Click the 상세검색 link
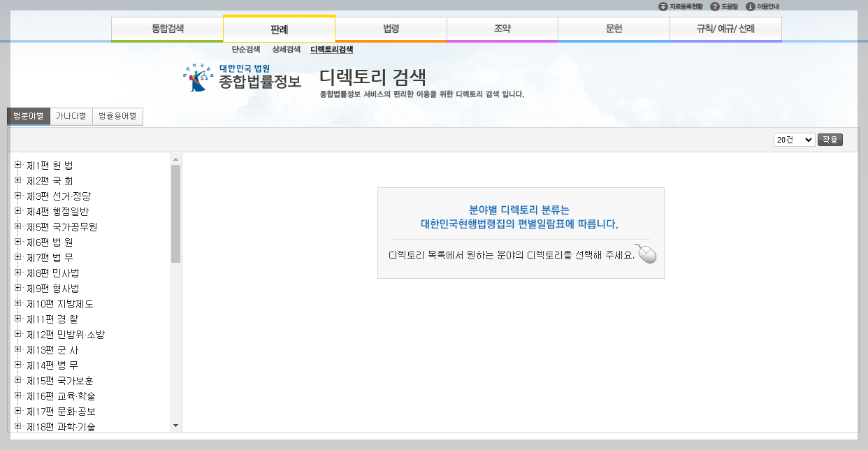868x450 pixels. (x=287, y=50)
